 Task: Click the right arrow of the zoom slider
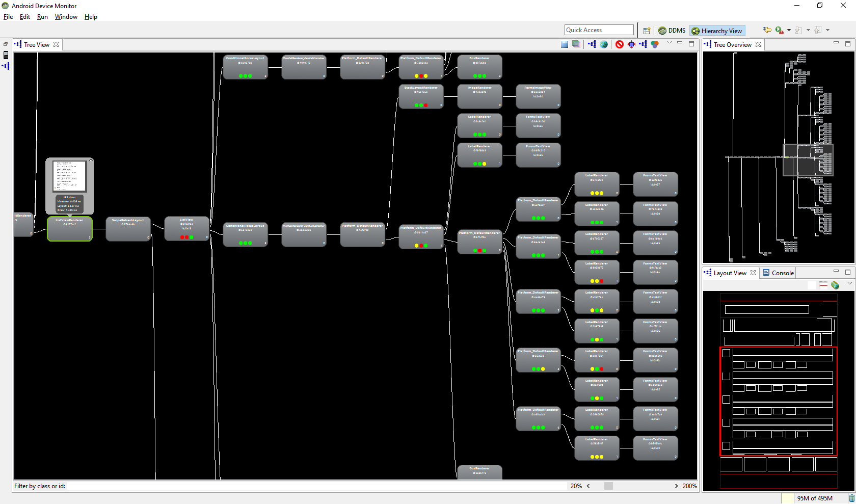677,486
